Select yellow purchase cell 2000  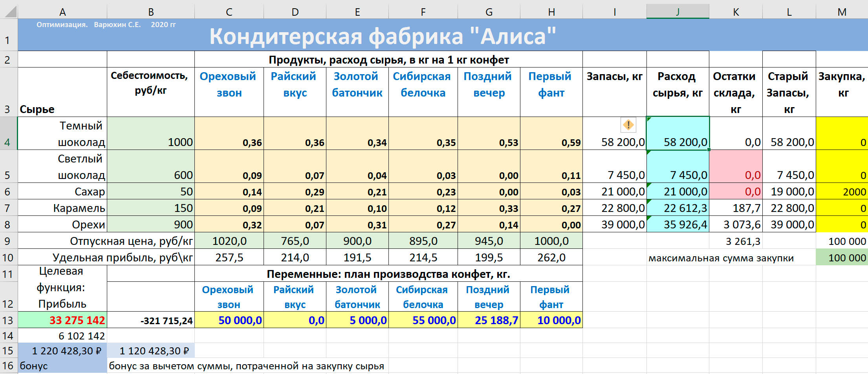(842, 192)
